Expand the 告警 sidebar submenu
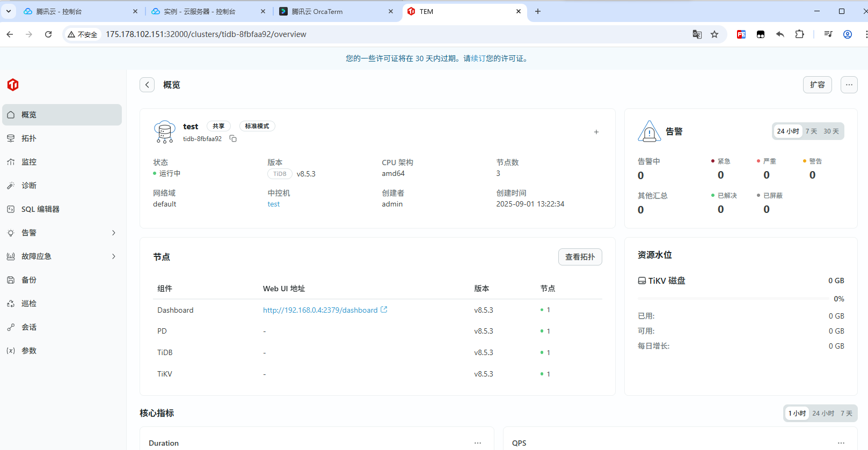 pyautogui.click(x=113, y=233)
